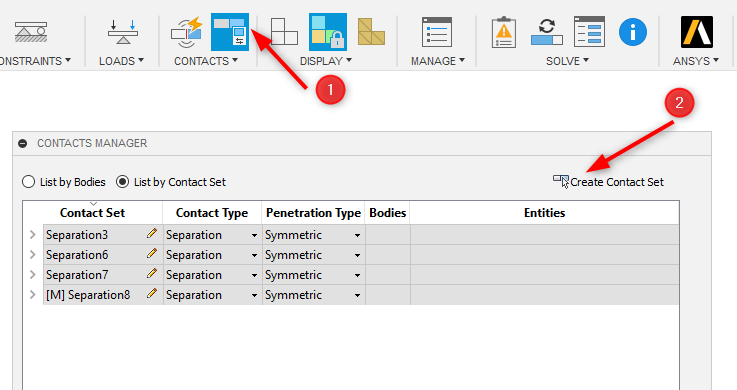Open Penetration Type dropdown for Separation7
The height and width of the screenshot is (390, 737).
coord(357,275)
